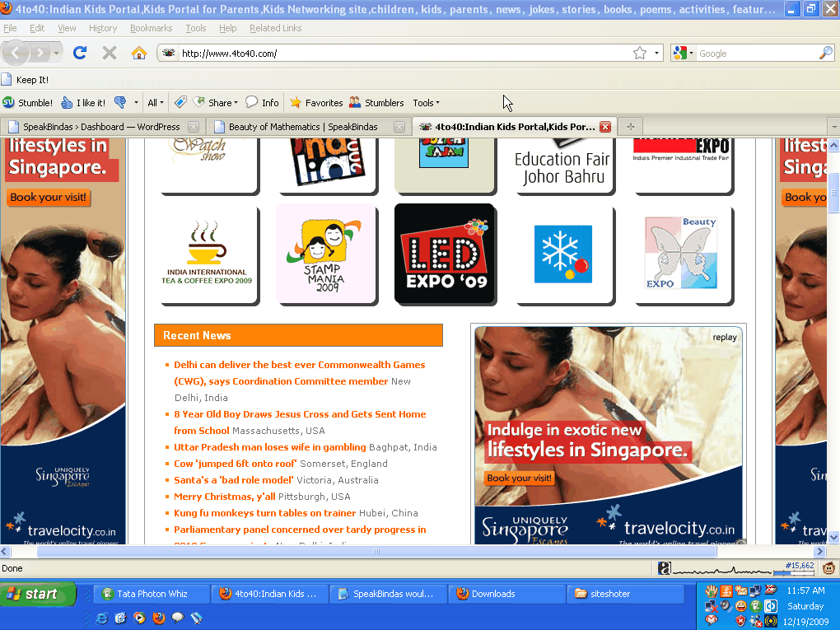
Task: Click the Stumble! button
Action: (27, 102)
